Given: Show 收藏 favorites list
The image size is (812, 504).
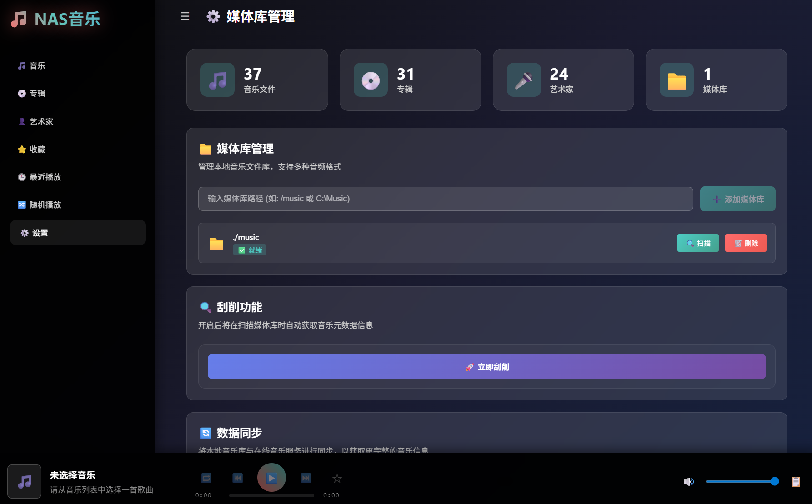Looking at the screenshot, I should tap(37, 150).
